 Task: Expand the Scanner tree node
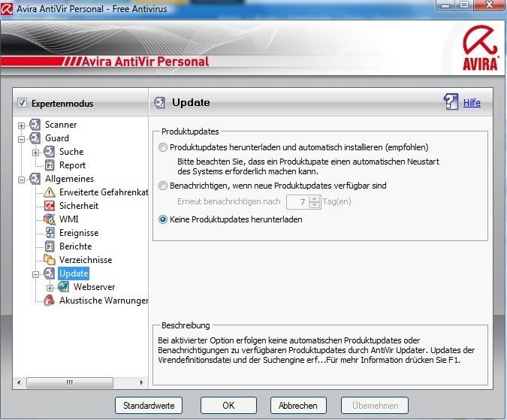22,125
